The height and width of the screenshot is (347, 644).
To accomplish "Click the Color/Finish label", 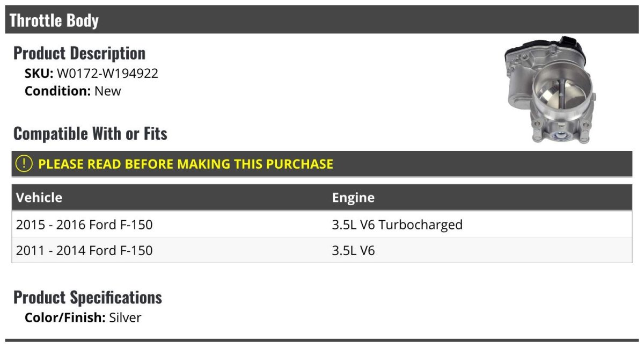I will pos(65,317).
